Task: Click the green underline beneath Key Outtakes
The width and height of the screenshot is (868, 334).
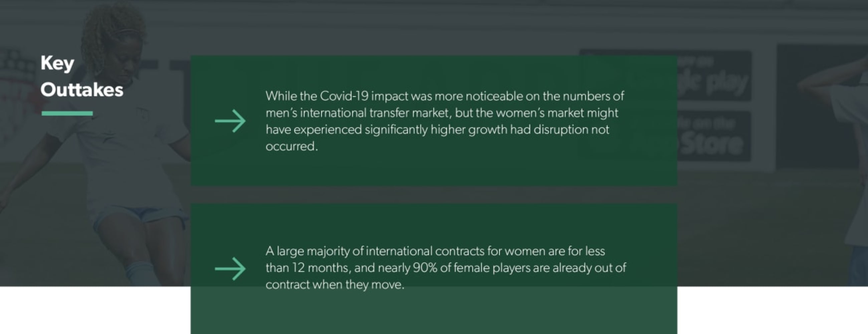Action: pos(67,113)
